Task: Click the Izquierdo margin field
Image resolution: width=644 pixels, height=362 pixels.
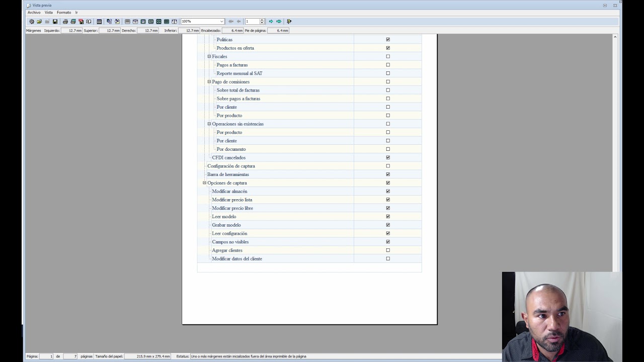Action: (x=71, y=31)
